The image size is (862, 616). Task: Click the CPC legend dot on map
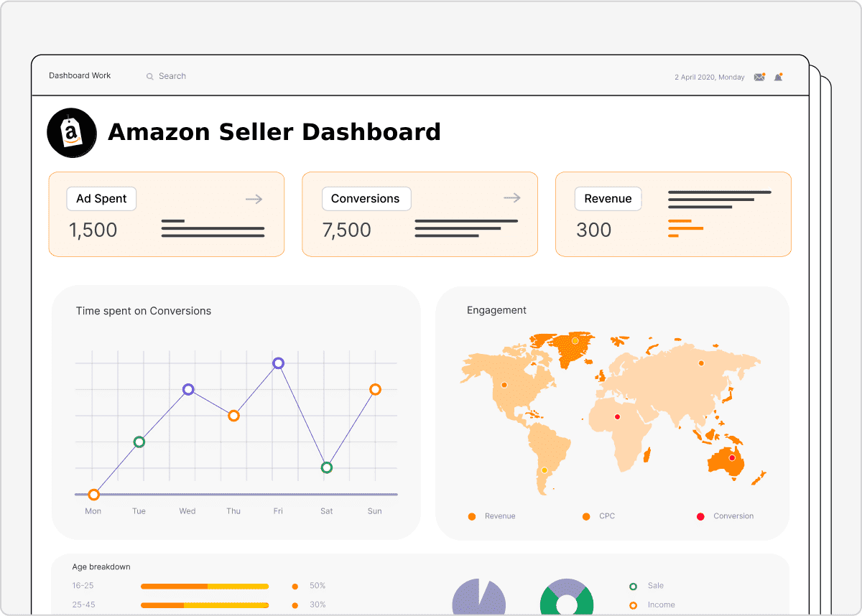(x=586, y=517)
